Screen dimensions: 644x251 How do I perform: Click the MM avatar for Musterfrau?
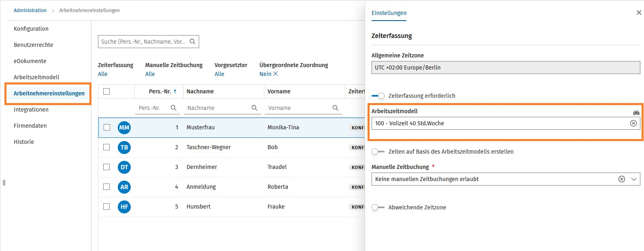pyautogui.click(x=124, y=128)
